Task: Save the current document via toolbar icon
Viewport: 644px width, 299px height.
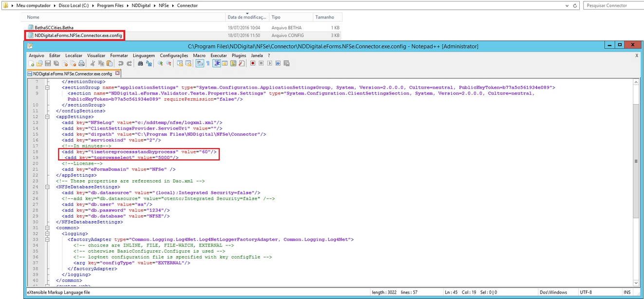Action: 48,63
